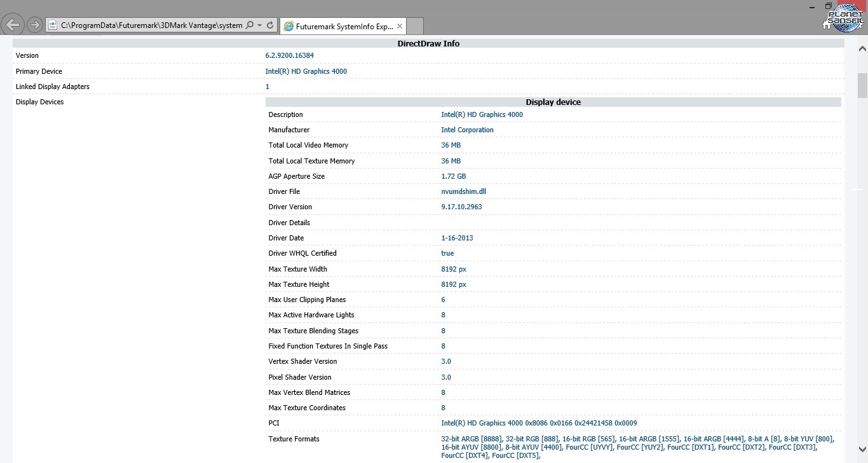Click Fixed Function Textures In Single Pass label
The width and height of the screenshot is (868, 463).
[328, 346]
